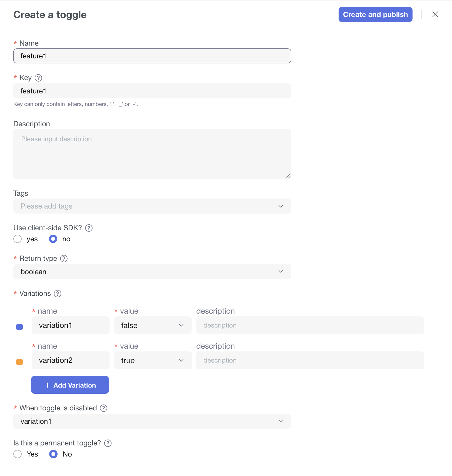The width and height of the screenshot is (452, 476).
Task: Choose Yes for permanent toggle
Action: (x=18, y=454)
